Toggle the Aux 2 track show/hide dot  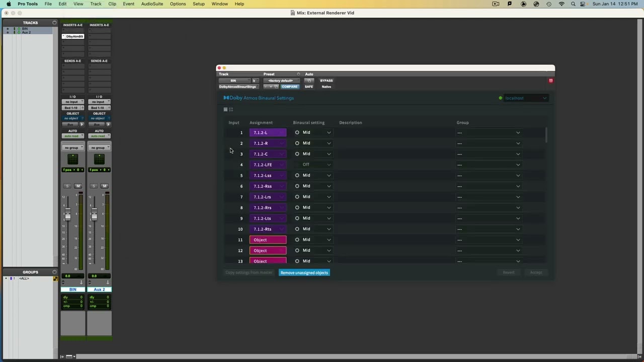click(x=8, y=32)
